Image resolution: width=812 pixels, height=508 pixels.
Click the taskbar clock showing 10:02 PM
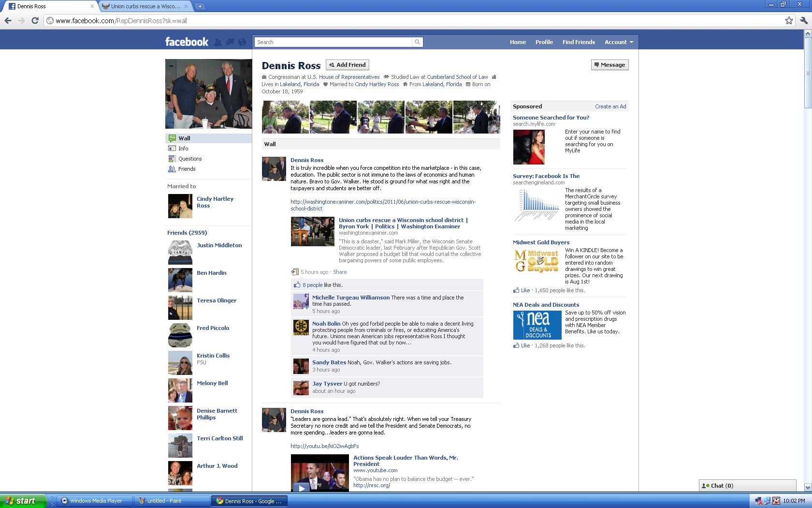pos(794,501)
